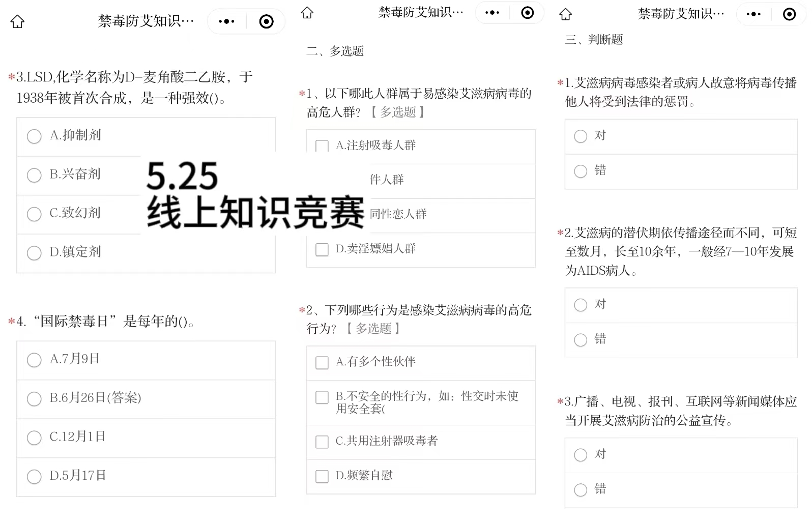Tap the home icon on the 多选题 screen
This screenshot has height=521, width=812.
[x=307, y=13]
